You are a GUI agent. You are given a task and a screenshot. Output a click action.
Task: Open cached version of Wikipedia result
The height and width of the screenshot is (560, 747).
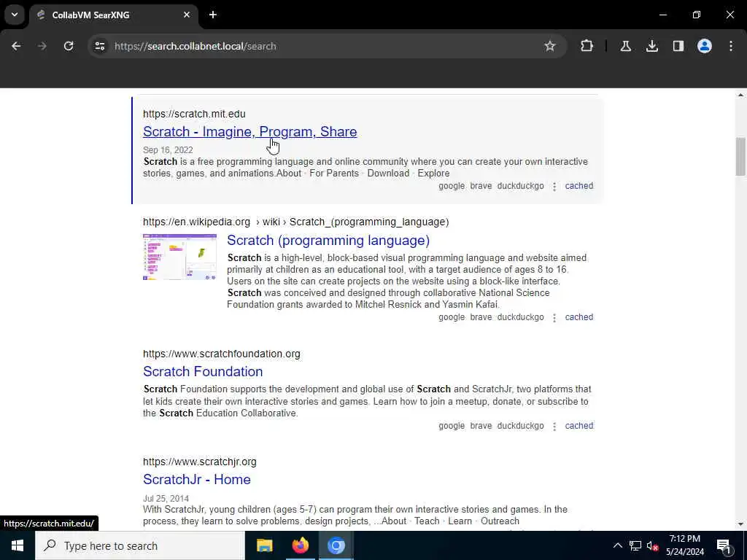(x=578, y=317)
